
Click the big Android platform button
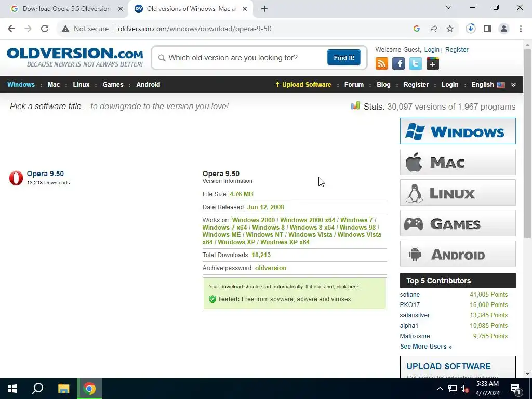[458, 254]
